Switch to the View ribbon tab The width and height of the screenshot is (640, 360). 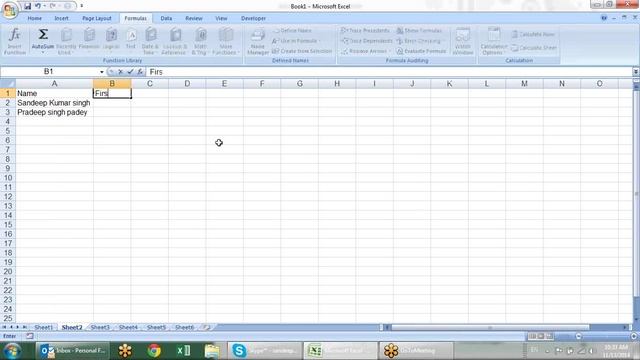(221, 18)
